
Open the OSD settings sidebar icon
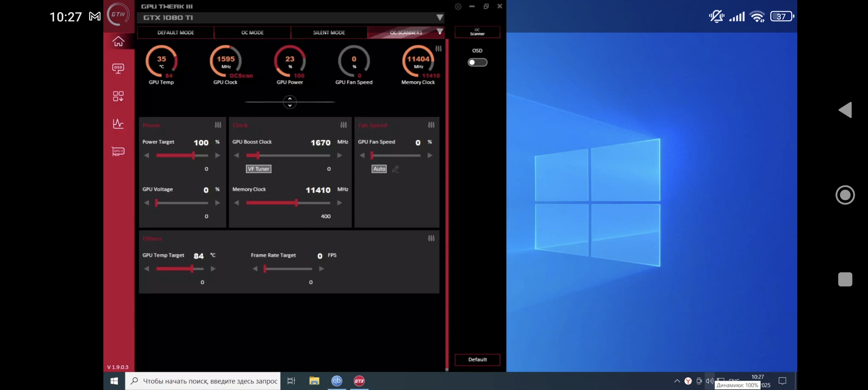click(118, 69)
